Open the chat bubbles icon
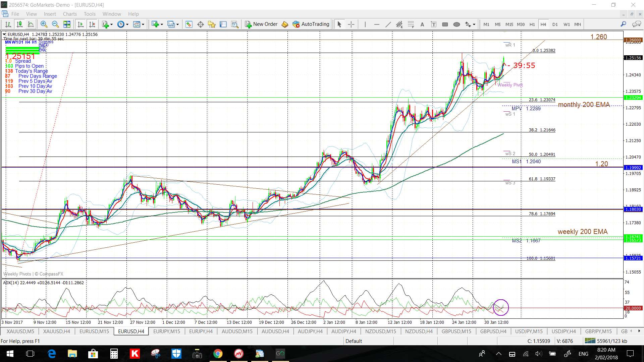Viewport: 644px width, 362px height. pos(636,24)
